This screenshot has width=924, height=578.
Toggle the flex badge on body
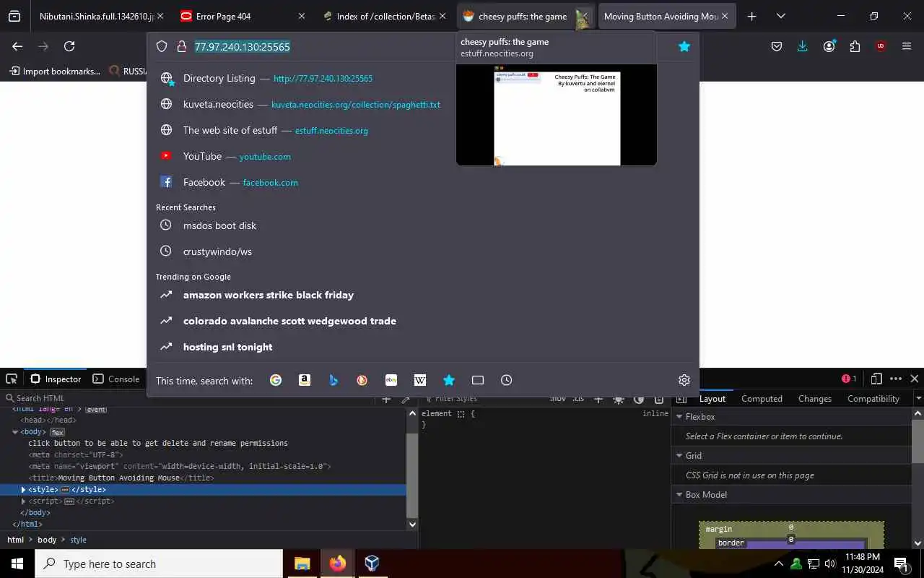(x=57, y=432)
